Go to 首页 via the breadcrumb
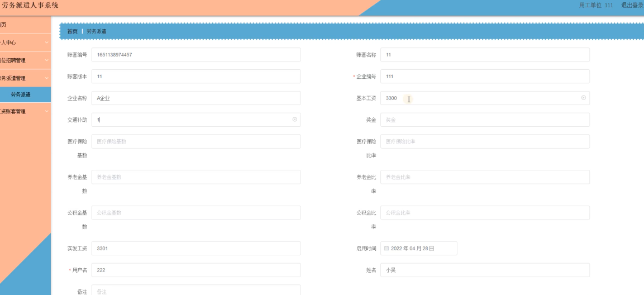The width and height of the screenshot is (644, 295). 73,31
